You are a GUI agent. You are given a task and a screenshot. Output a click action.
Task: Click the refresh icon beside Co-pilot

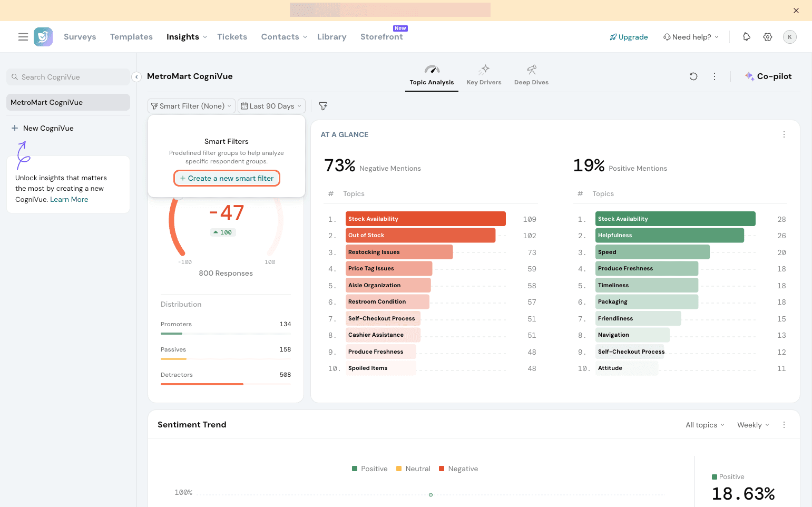(x=693, y=76)
